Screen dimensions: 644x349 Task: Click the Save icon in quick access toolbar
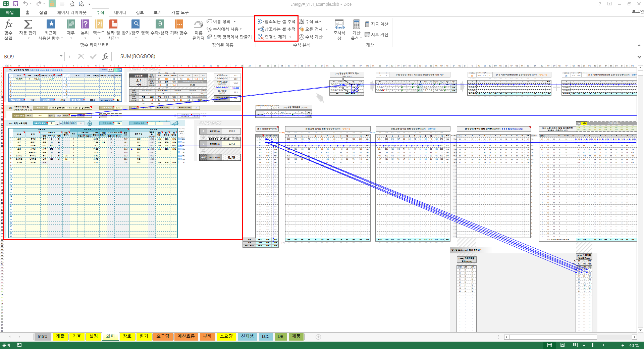[15, 4]
